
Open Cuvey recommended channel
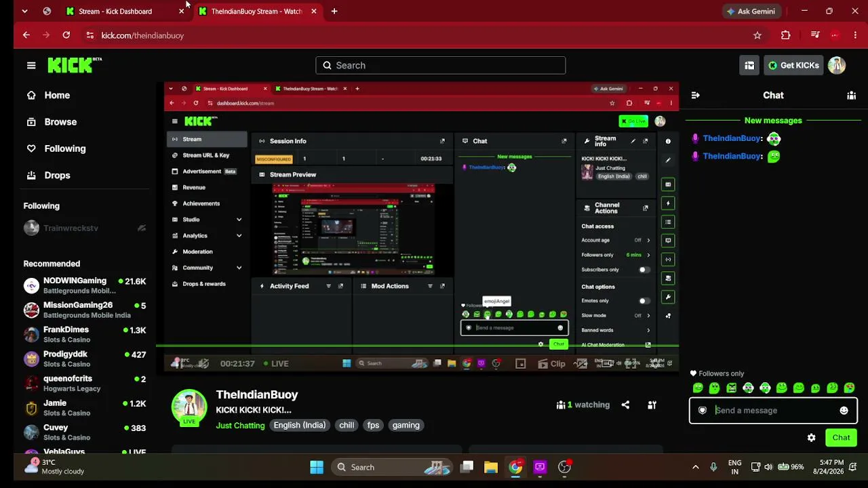click(85, 432)
